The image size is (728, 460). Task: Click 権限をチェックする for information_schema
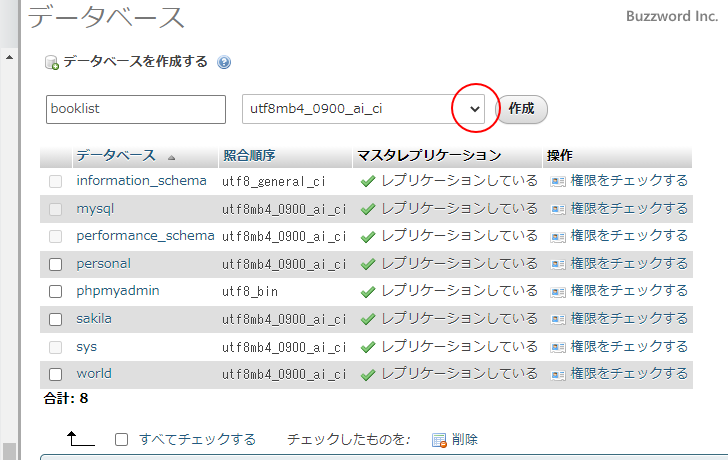click(629, 181)
